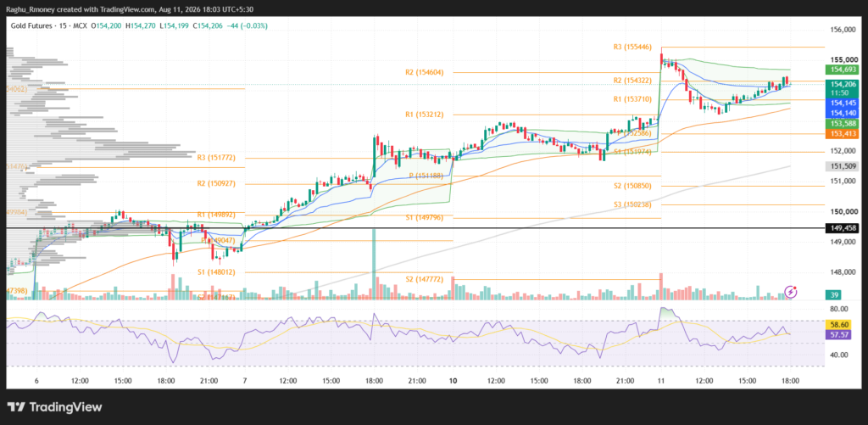Click the Gold Futures · 15 · MCX title
868x425 pixels.
click(x=49, y=25)
